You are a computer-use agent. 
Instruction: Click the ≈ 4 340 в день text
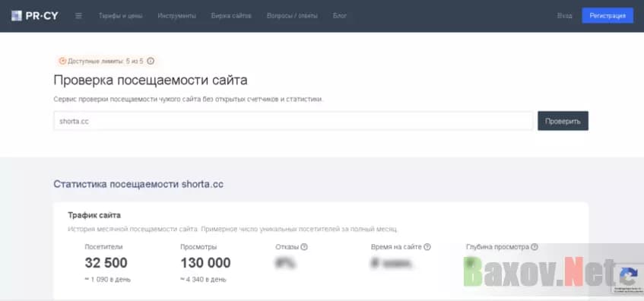point(203,279)
